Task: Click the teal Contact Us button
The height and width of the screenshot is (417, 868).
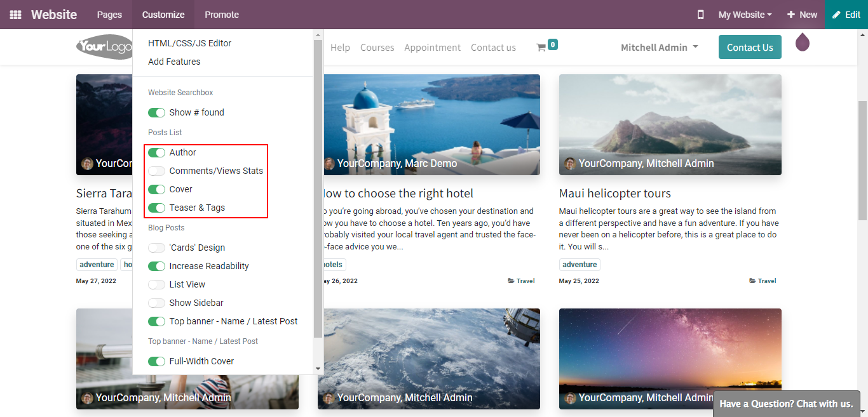Action: point(750,47)
